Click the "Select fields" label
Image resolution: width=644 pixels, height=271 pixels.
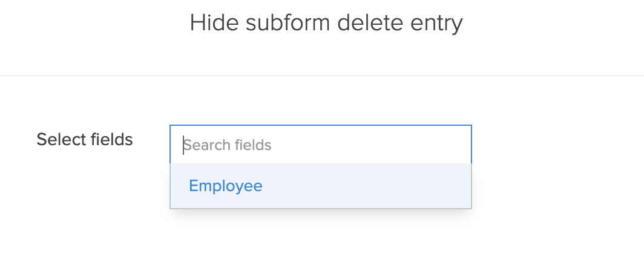[85, 140]
